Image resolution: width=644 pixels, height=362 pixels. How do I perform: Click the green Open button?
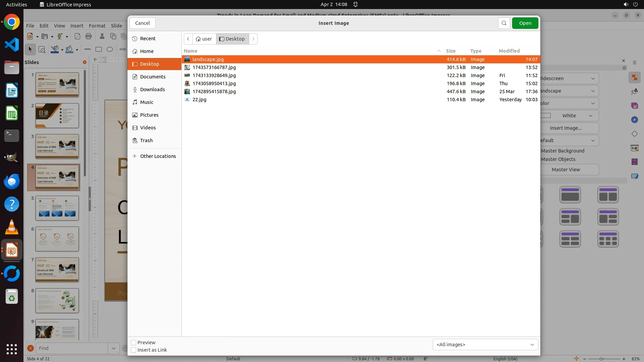coord(525,23)
